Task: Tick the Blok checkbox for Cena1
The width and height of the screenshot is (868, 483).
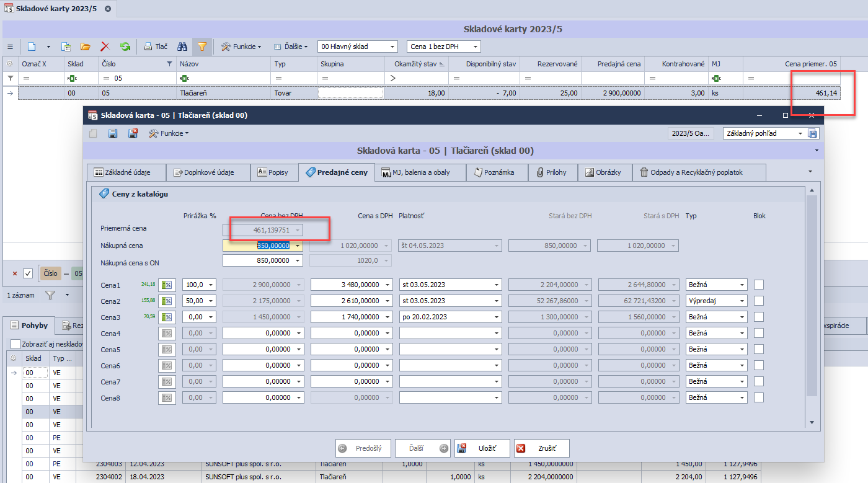Action: 759,285
